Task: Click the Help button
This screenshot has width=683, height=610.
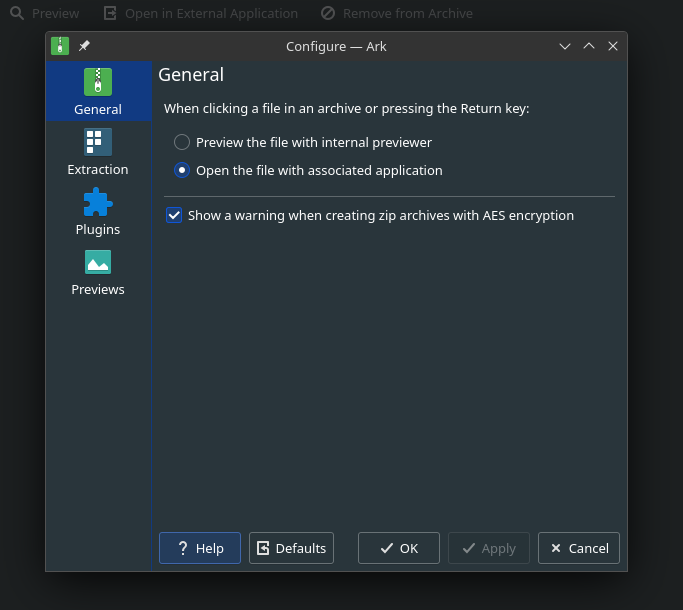Action: pyautogui.click(x=200, y=548)
